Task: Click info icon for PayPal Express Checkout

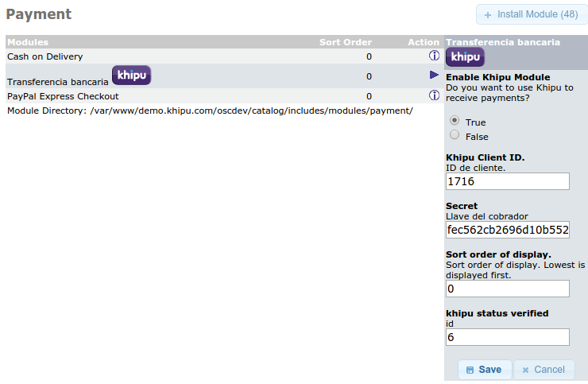Action: [434, 95]
